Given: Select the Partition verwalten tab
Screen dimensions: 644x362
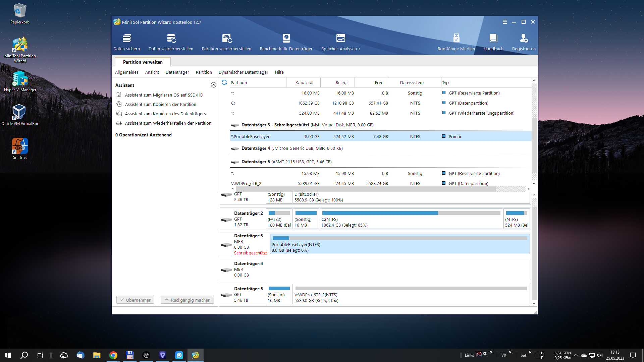Looking at the screenshot, I should (x=143, y=62).
